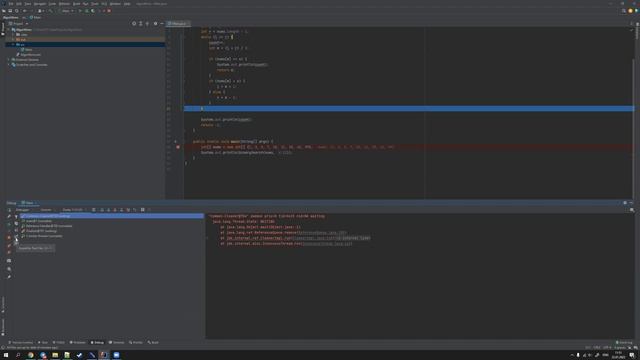640x360 pixels.
Task: Hide the Project panel with the minus icon
Action: point(162,24)
